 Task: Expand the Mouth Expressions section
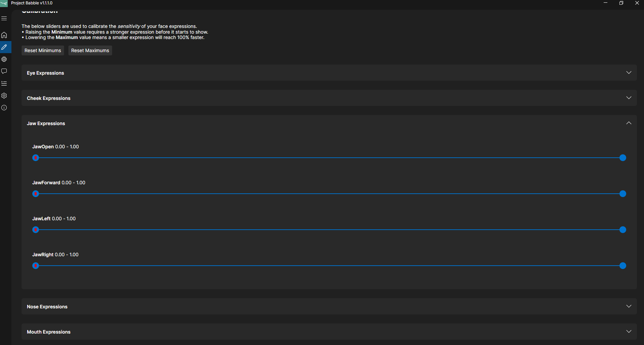point(329,332)
